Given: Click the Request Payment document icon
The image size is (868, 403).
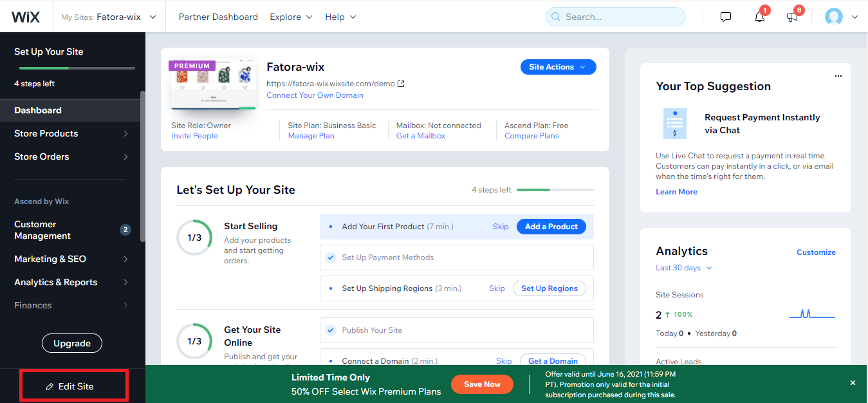Looking at the screenshot, I should (675, 124).
